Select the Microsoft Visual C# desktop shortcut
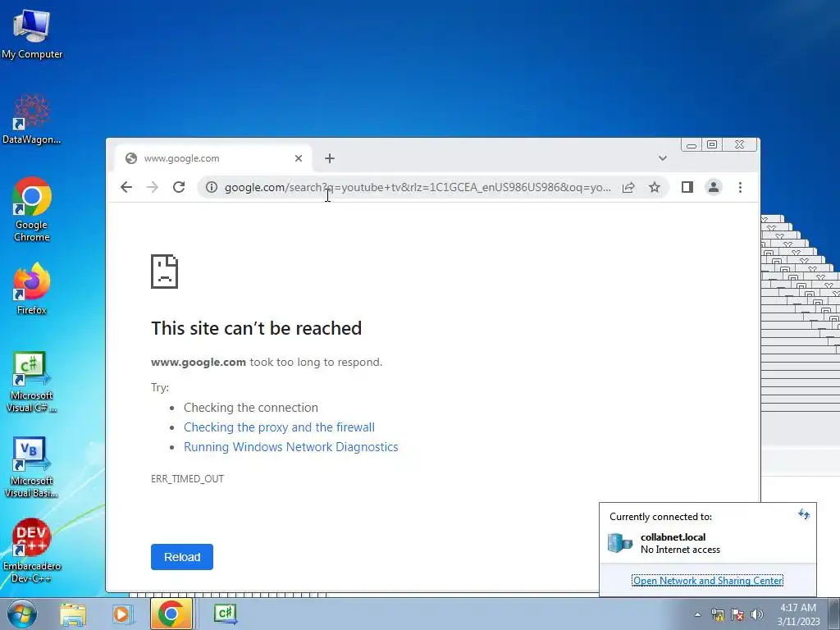 32,382
